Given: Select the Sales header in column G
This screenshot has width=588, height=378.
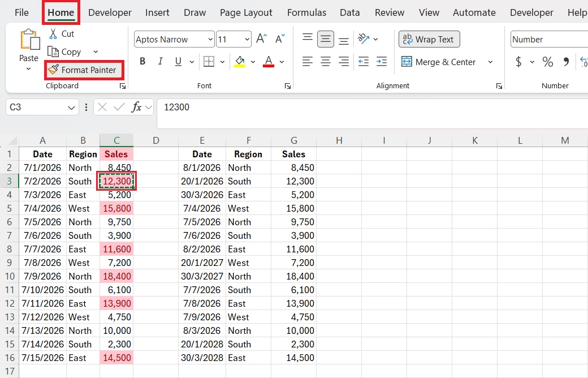Looking at the screenshot, I should click(293, 154).
